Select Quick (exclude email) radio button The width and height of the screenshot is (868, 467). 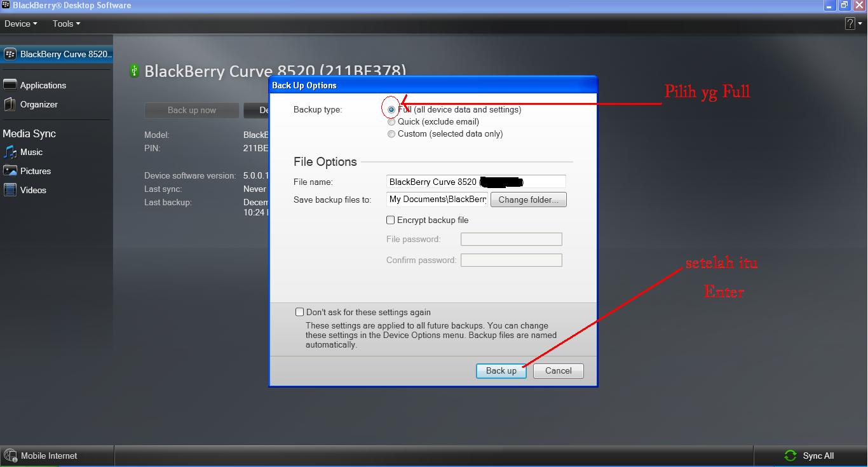[391, 122]
